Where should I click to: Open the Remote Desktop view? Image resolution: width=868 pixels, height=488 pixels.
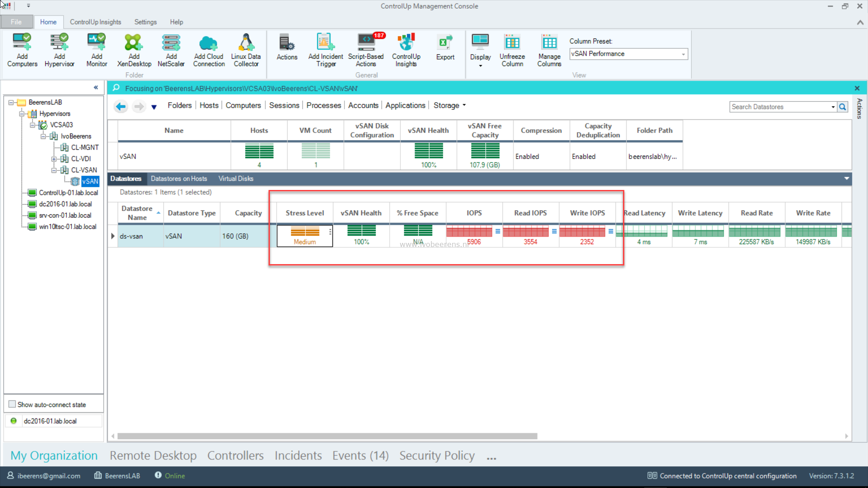(x=153, y=455)
